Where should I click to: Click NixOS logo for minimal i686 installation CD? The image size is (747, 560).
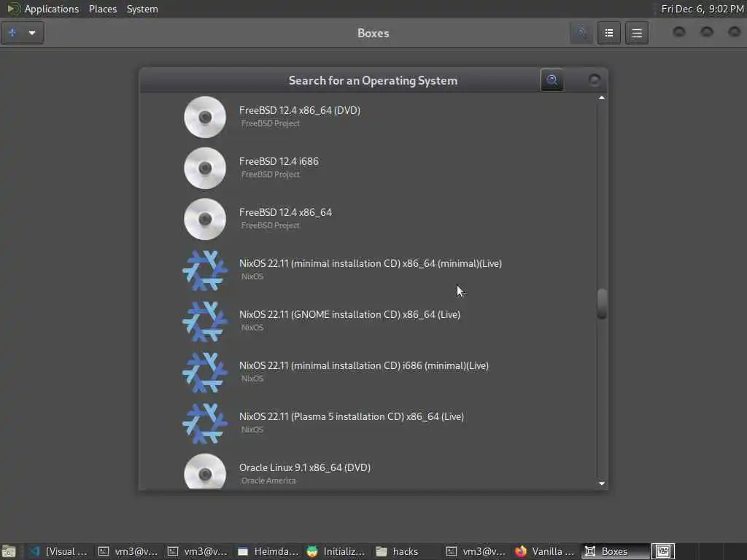(x=205, y=372)
